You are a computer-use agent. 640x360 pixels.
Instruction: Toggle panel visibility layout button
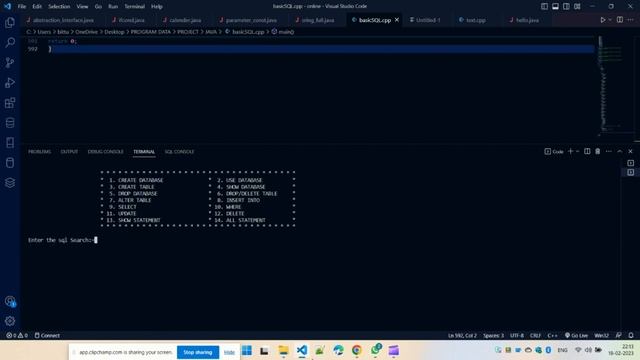556,6
